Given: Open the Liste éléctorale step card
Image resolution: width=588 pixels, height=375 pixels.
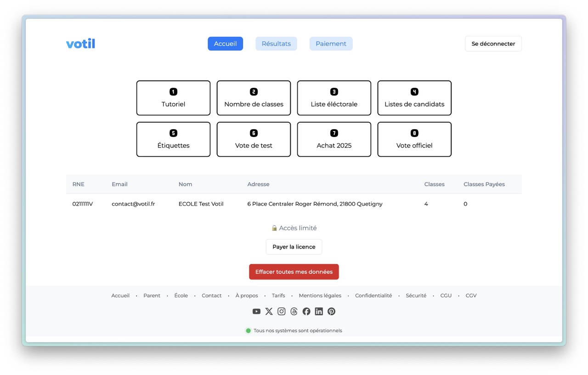Looking at the screenshot, I should click(x=334, y=98).
